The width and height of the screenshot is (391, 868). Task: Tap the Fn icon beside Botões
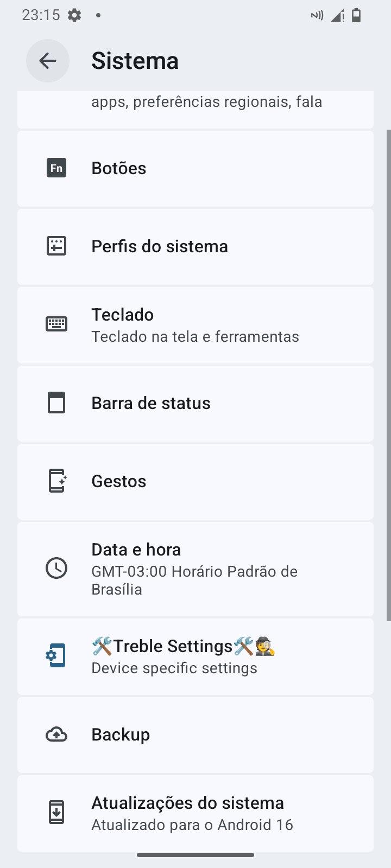point(56,168)
